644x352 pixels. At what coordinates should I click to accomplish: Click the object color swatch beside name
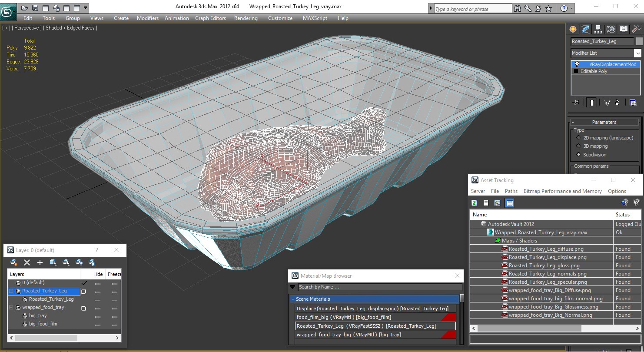(639, 41)
